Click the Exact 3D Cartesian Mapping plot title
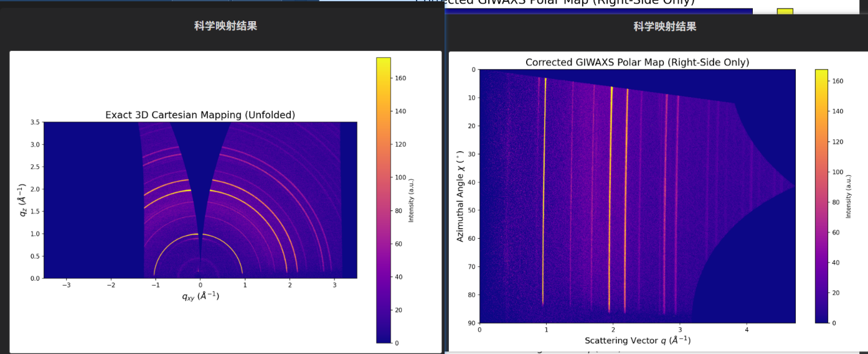Image resolution: width=868 pixels, height=354 pixels. click(200, 114)
